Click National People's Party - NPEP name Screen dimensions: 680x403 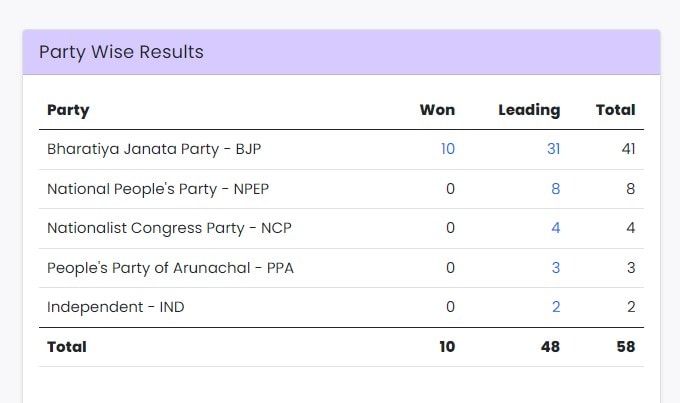pyautogui.click(x=158, y=189)
